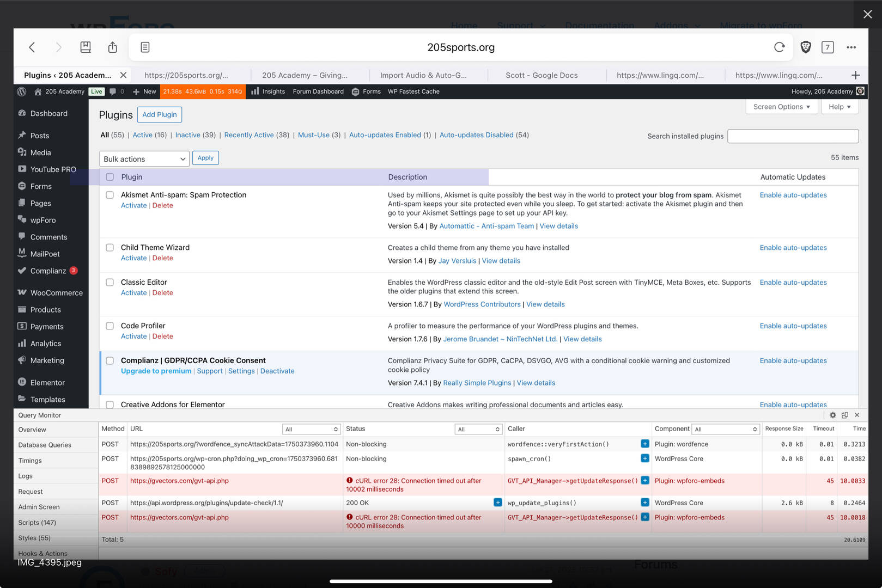Open Scripts (147) in Query Monitor

(x=37, y=523)
